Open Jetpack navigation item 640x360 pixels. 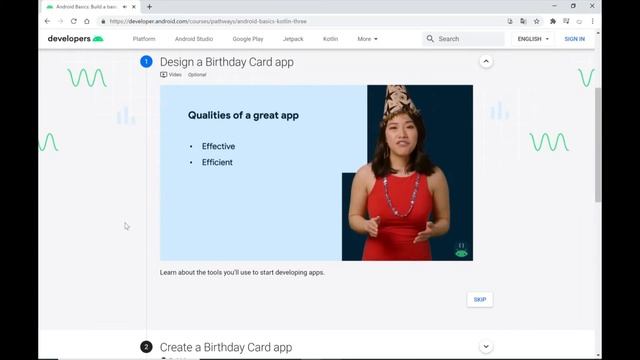click(293, 39)
